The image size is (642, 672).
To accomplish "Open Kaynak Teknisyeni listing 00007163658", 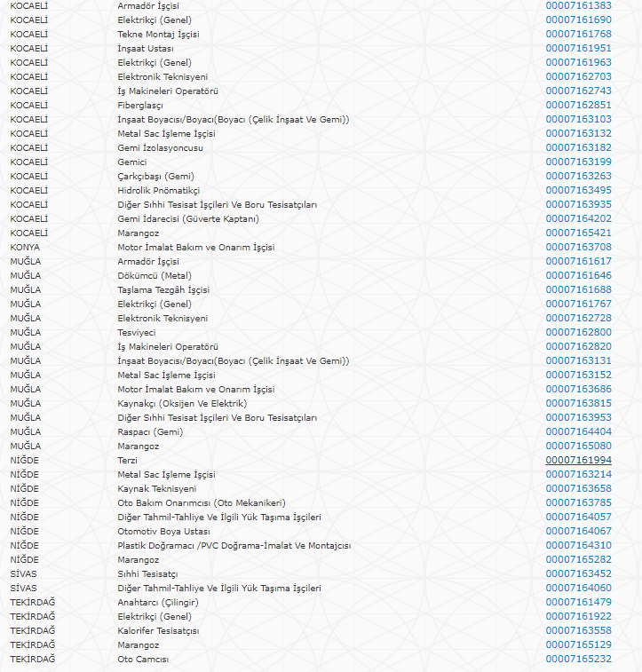I will coord(578,488).
